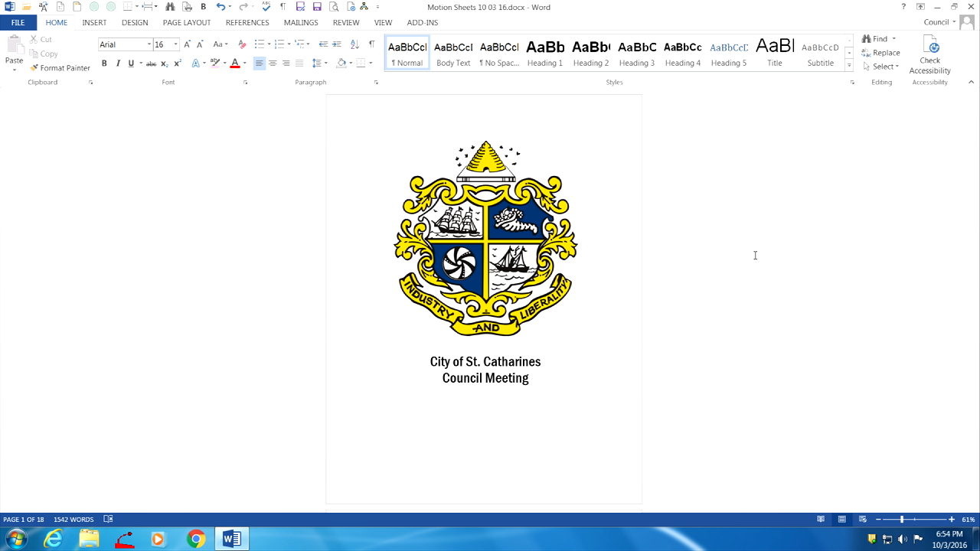The image size is (980, 551).
Task: Click the Open folder icon in quick access toolbar
Action: tap(27, 7)
